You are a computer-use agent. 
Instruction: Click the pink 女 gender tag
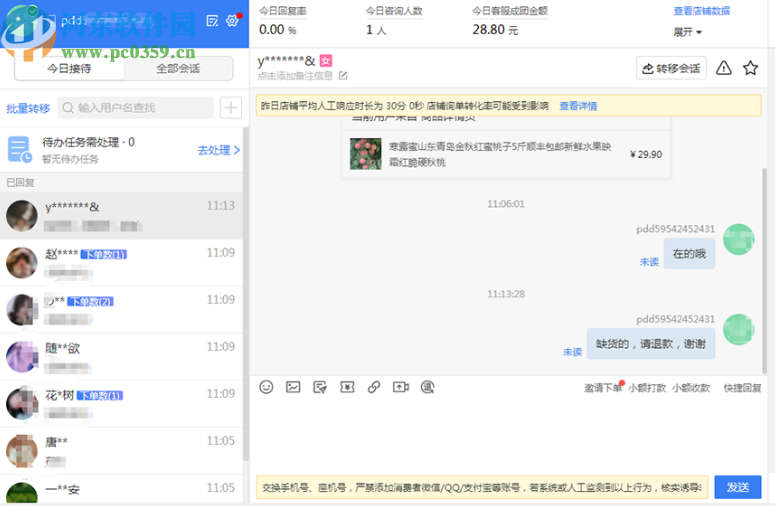pyautogui.click(x=326, y=61)
